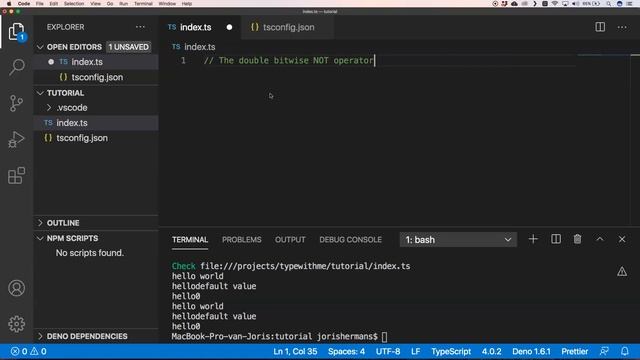Change encoding via UTF-8
Viewport: 640px width, 360px height.
pyautogui.click(x=388, y=351)
